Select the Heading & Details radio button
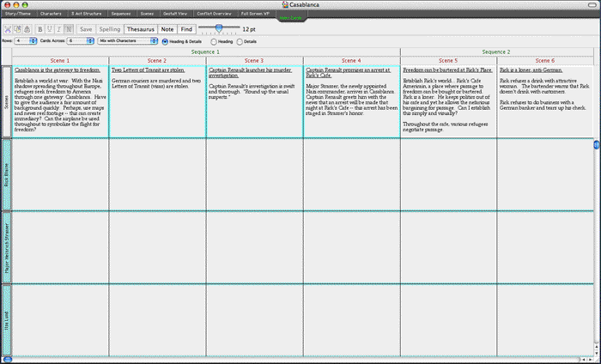 (165, 41)
